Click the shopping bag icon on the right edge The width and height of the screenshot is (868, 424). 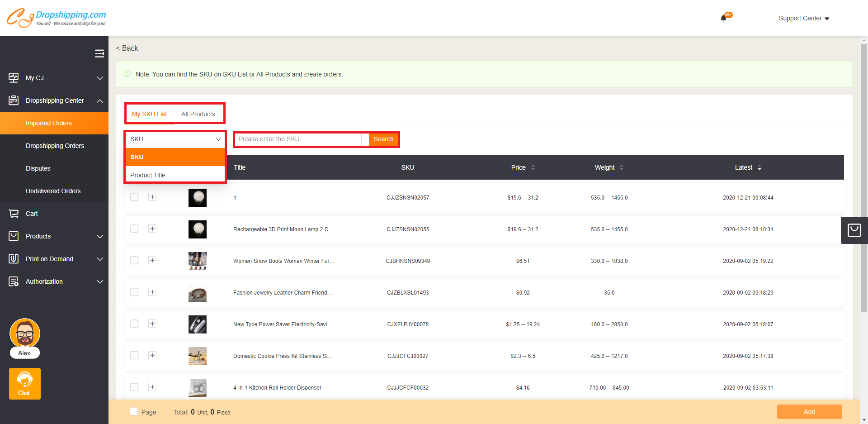click(x=854, y=230)
